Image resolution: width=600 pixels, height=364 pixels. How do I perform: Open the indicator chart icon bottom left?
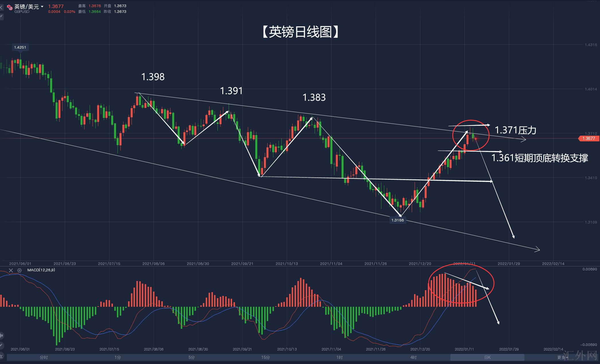1,356
